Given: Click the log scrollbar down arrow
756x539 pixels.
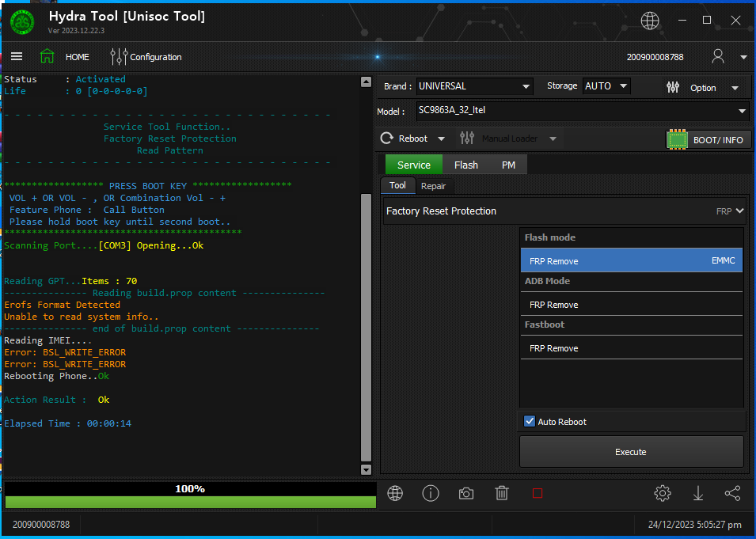Looking at the screenshot, I should point(366,469).
